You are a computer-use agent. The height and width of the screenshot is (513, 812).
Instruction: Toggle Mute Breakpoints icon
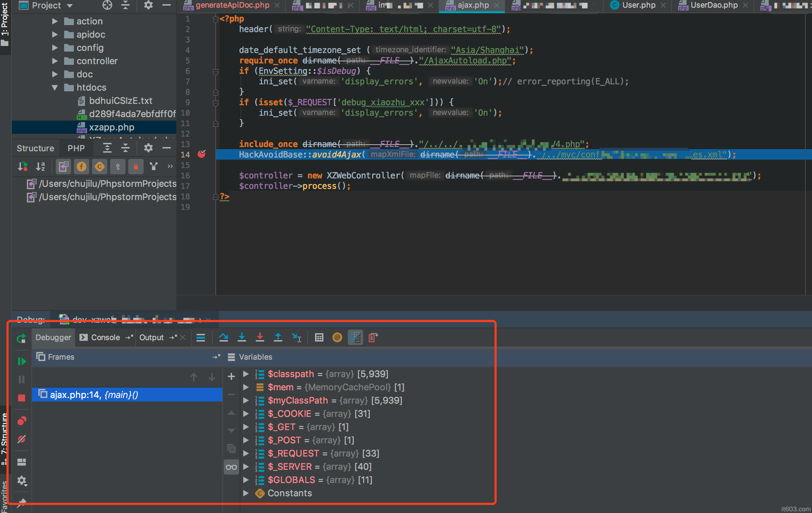22,439
